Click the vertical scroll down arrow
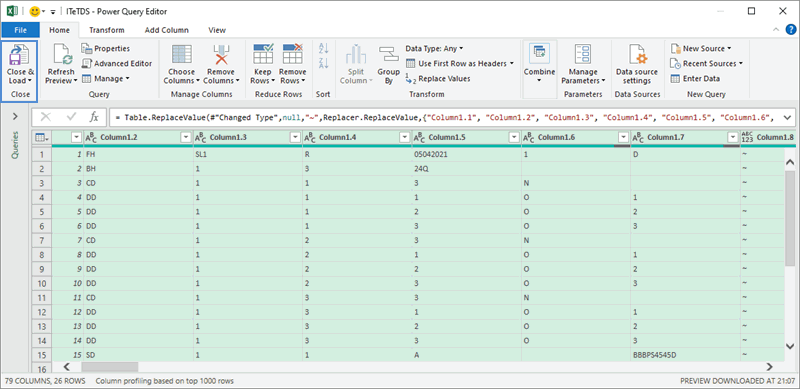Screen dimensions: 800x389 (x=790, y=346)
